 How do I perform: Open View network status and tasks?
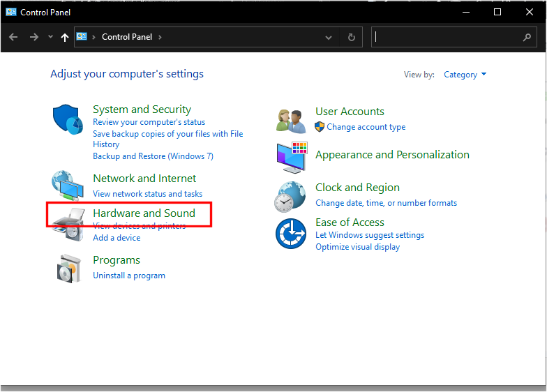pyautogui.click(x=148, y=194)
